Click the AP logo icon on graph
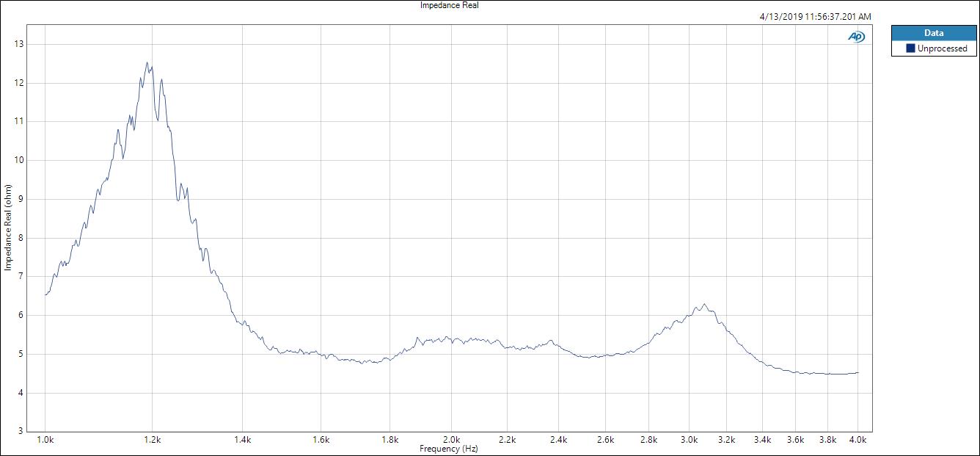 857,37
